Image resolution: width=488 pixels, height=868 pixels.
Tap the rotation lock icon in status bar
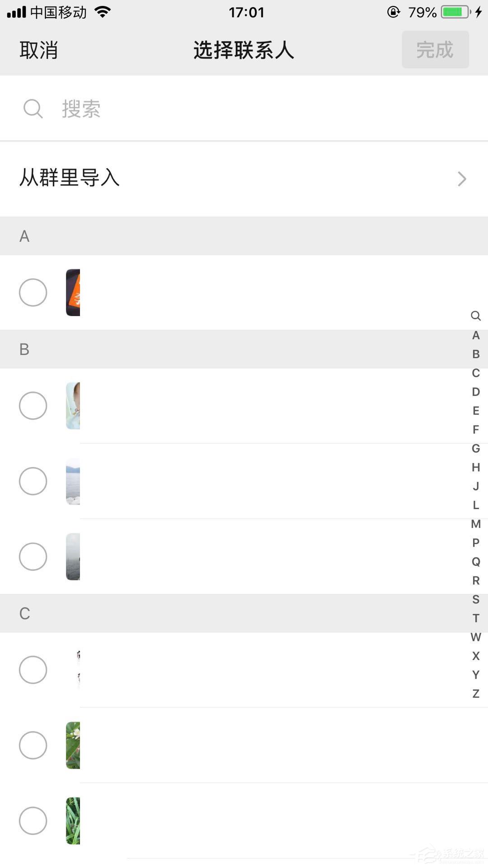[394, 12]
